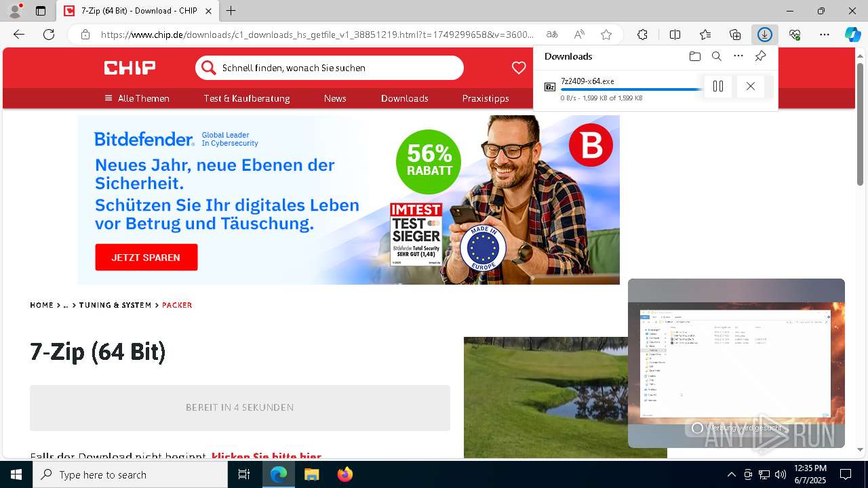
Task: View site information lock icon
Action: tap(85, 35)
